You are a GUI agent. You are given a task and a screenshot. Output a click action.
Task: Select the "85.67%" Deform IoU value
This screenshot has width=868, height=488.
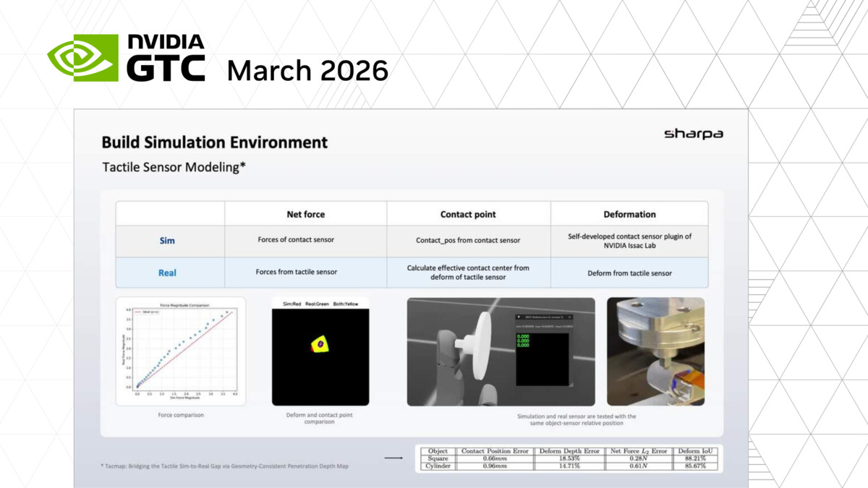click(x=696, y=467)
